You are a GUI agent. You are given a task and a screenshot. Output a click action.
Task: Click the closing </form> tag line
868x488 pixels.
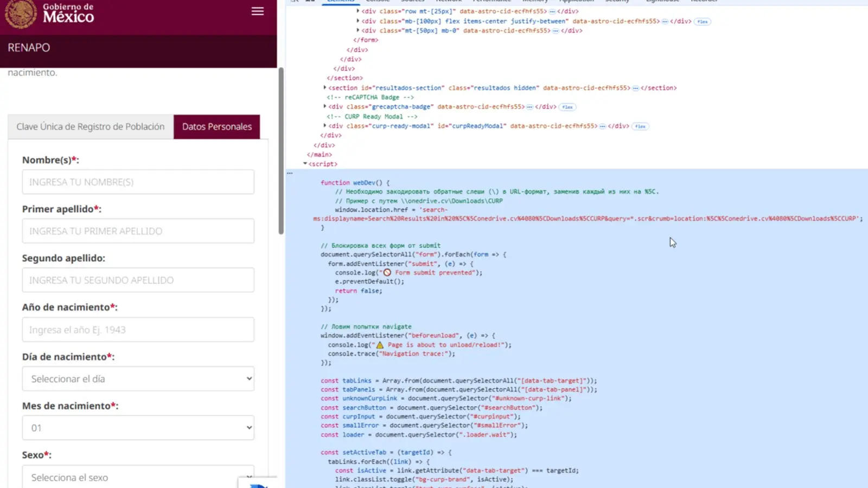[366, 40]
